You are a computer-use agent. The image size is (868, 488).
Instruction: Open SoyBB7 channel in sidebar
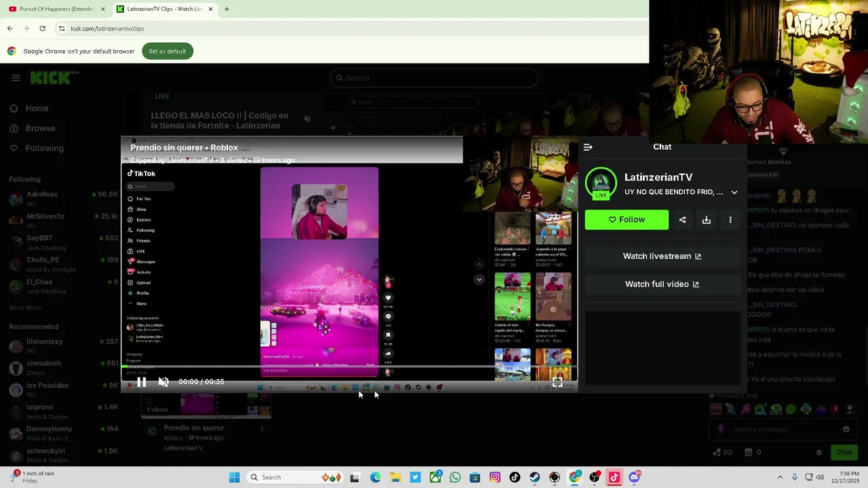63,242
